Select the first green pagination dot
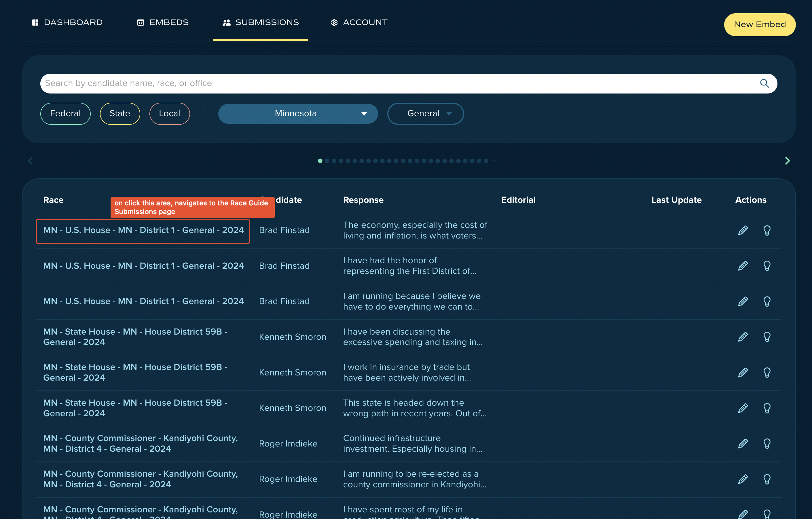The image size is (812, 519). coord(320,161)
